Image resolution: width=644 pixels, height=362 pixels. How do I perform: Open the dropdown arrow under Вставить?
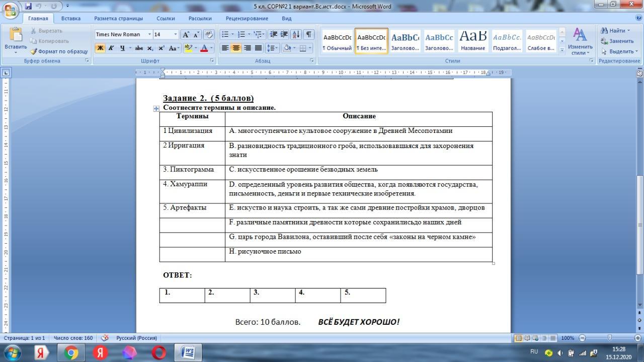[x=15, y=52]
